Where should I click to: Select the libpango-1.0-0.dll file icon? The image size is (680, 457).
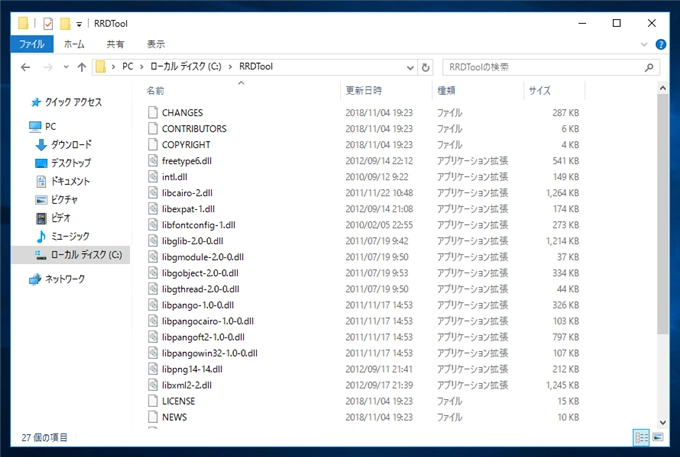pyautogui.click(x=153, y=305)
